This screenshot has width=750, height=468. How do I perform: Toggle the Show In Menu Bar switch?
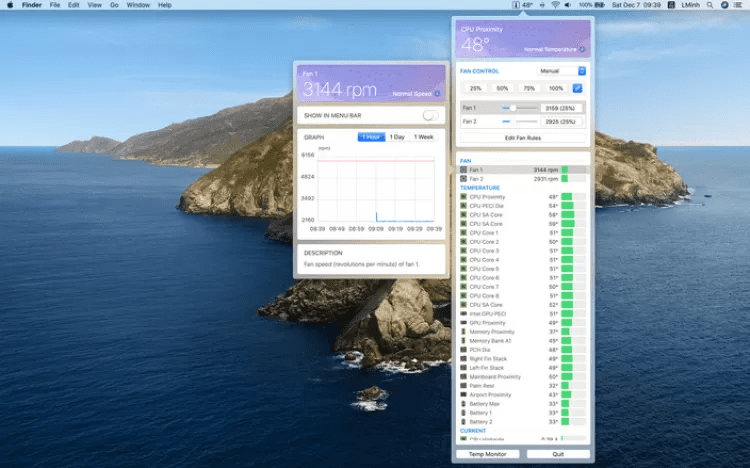[x=430, y=115]
